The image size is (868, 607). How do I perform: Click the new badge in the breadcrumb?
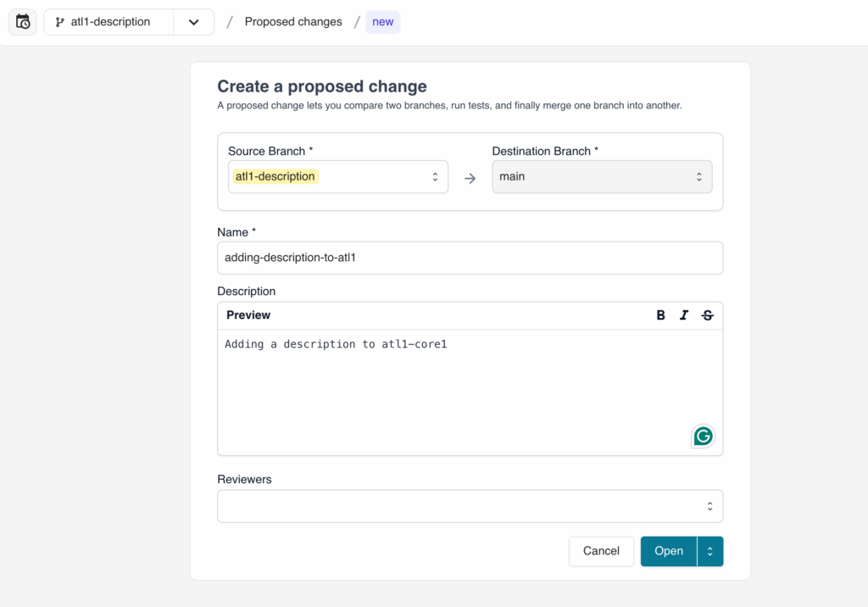click(383, 21)
